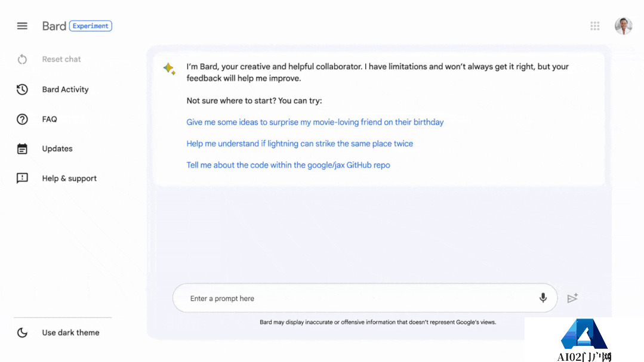
Task: Try the google/jax GitHub repo prompt
Action: 288,165
